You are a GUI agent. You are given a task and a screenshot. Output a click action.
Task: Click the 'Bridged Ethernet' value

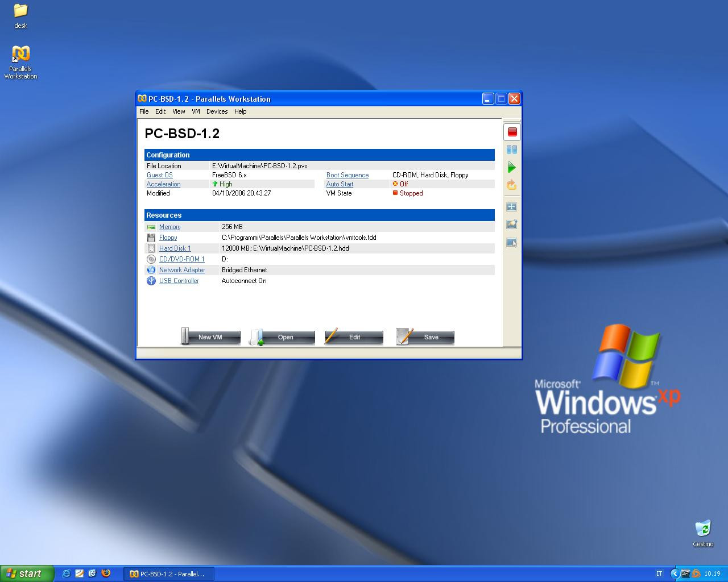click(x=245, y=270)
